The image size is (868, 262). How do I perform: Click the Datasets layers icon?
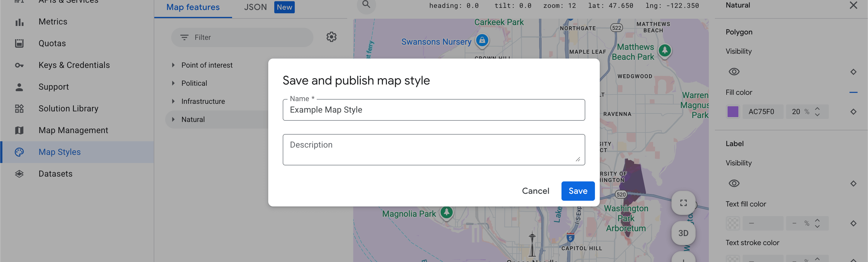tap(19, 174)
